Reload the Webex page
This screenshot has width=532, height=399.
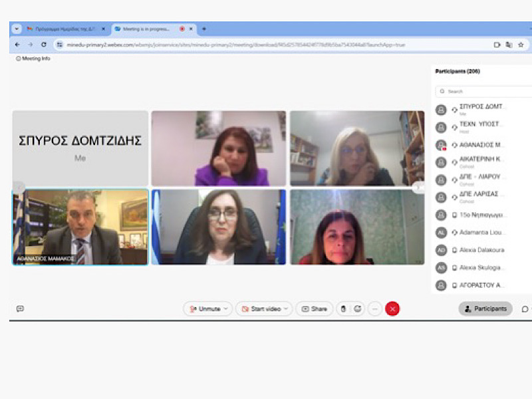[x=44, y=45]
